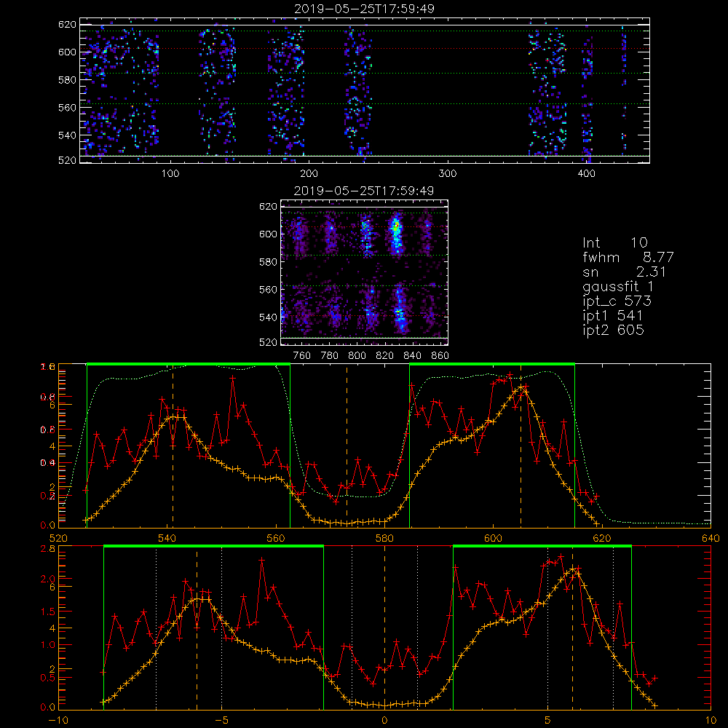Click y-axis label 620 on top plot
728x728 pixels.
click(x=67, y=25)
